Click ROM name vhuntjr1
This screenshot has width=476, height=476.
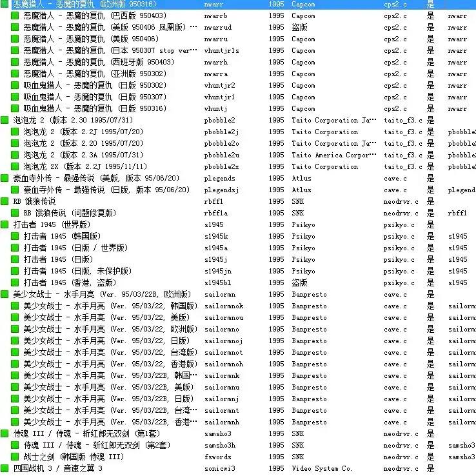pyautogui.click(x=219, y=97)
